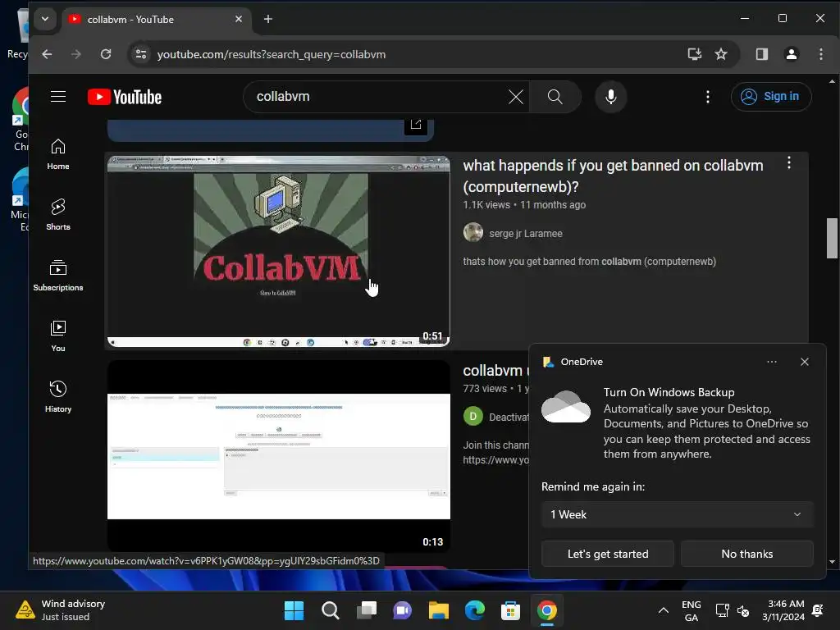Viewport: 840px width, 630px height.
Task: Open Microsoft Edge from the taskbar
Action: (x=475, y=610)
